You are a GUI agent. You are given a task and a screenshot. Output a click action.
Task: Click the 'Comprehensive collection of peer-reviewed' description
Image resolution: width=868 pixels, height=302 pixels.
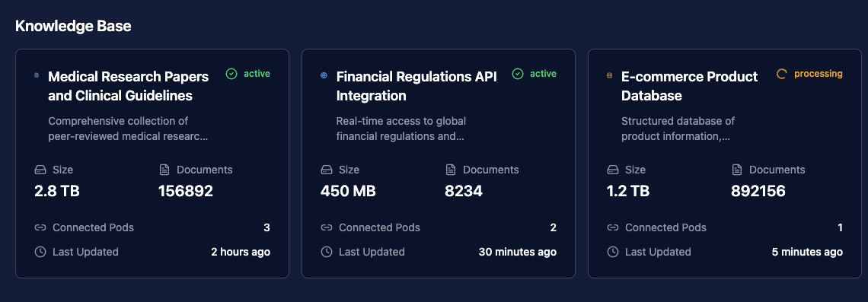pyautogui.click(x=128, y=129)
